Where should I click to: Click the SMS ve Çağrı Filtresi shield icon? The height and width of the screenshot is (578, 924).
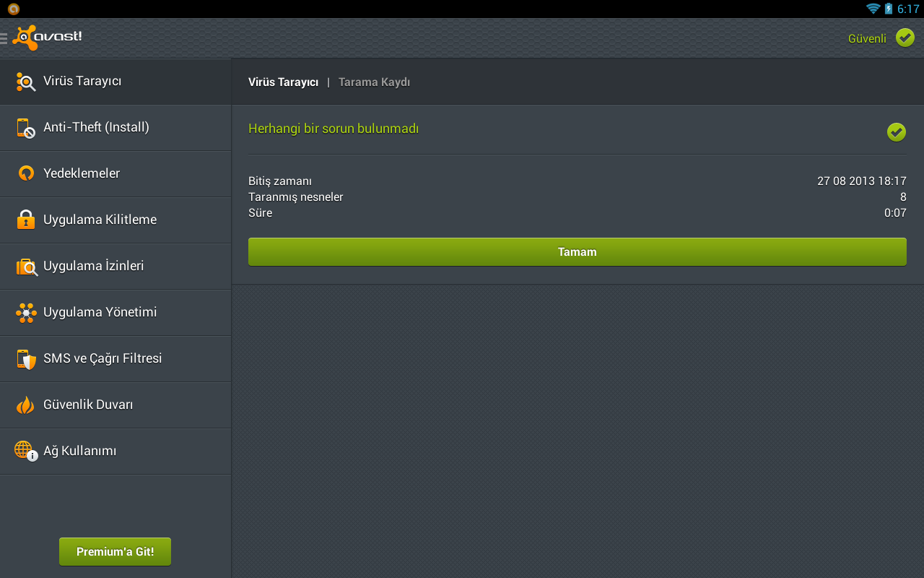pos(26,359)
